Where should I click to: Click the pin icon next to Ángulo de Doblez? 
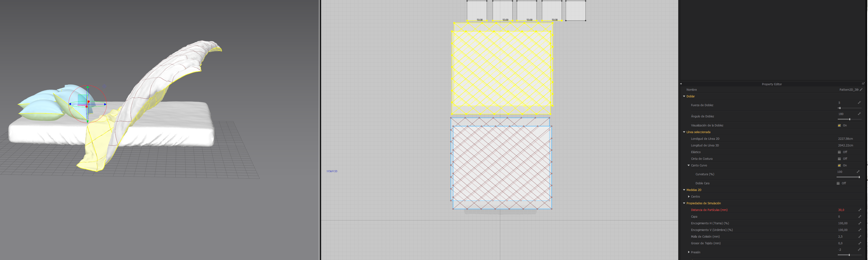pos(859,114)
